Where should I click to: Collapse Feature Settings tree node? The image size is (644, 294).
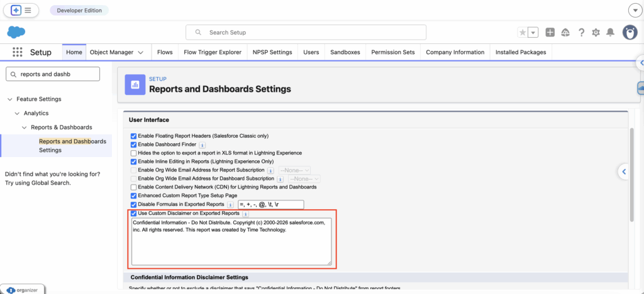coord(9,99)
